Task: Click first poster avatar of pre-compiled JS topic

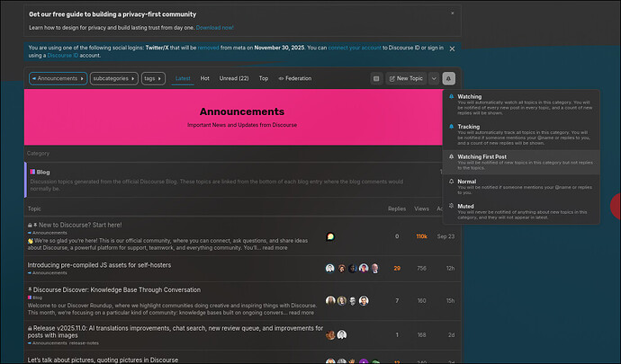Action: tap(330, 268)
